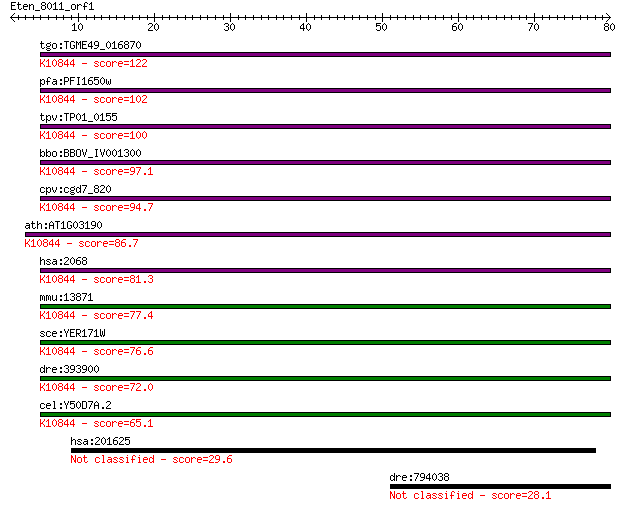Select the K10844 score=102 annotation

click(x=93, y=99)
